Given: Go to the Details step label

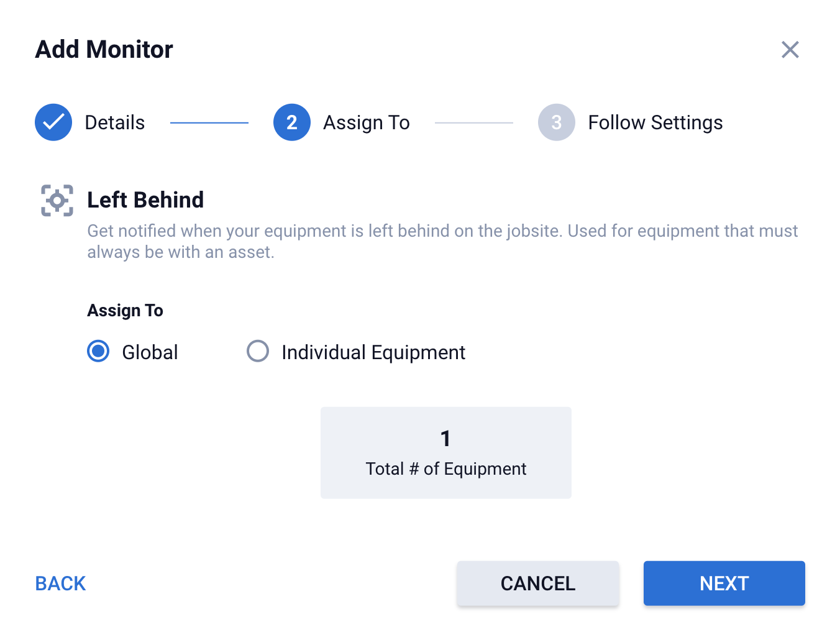Looking at the screenshot, I should tap(115, 122).
